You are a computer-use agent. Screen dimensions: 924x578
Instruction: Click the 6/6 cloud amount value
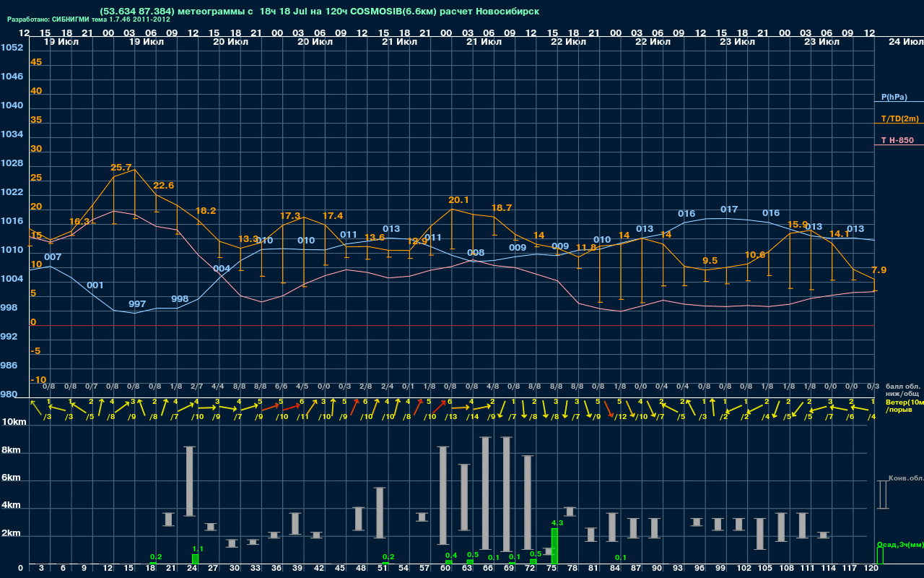coord(281,387)
